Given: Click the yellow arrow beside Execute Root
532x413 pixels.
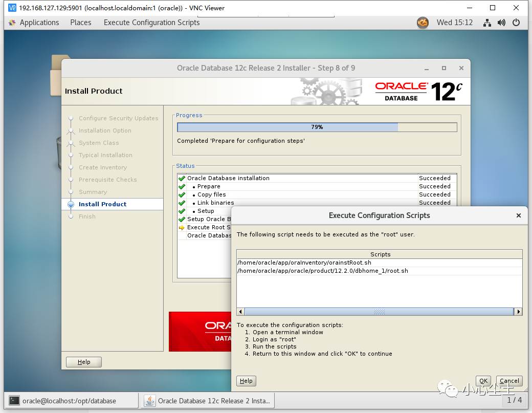Looking at the screenshot, I should (182, 228).
